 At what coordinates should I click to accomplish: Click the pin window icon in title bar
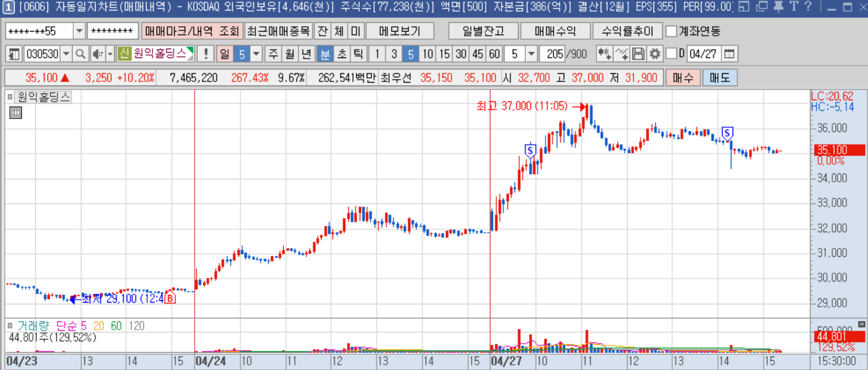click(778, 7)
